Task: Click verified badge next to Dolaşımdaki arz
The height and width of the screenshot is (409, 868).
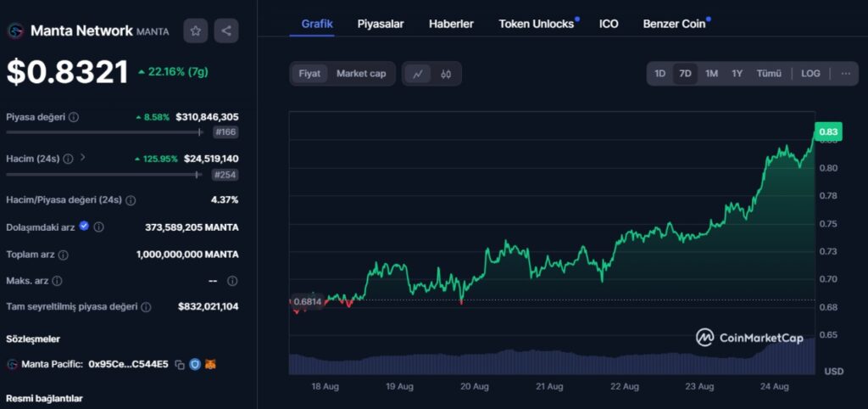Action: (84, 226)
